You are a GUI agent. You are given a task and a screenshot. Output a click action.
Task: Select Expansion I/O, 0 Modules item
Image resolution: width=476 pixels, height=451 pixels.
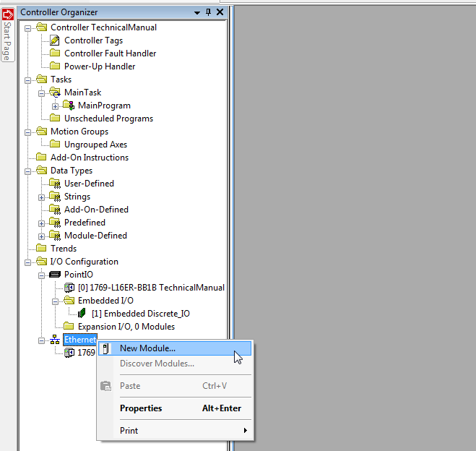(x=126, y=327)
